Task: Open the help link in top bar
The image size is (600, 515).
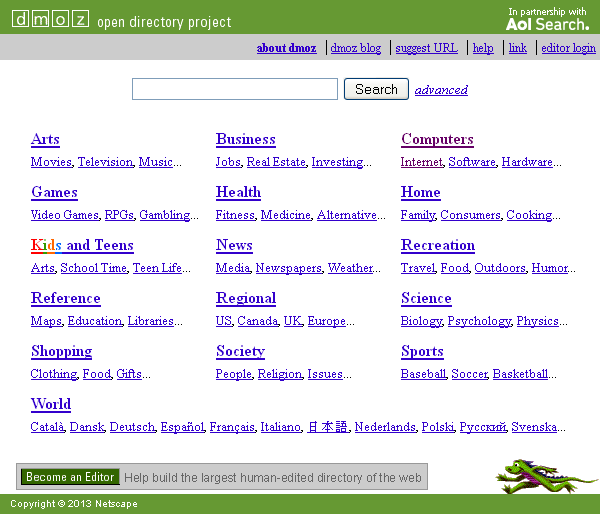Action: coord(483,48)
